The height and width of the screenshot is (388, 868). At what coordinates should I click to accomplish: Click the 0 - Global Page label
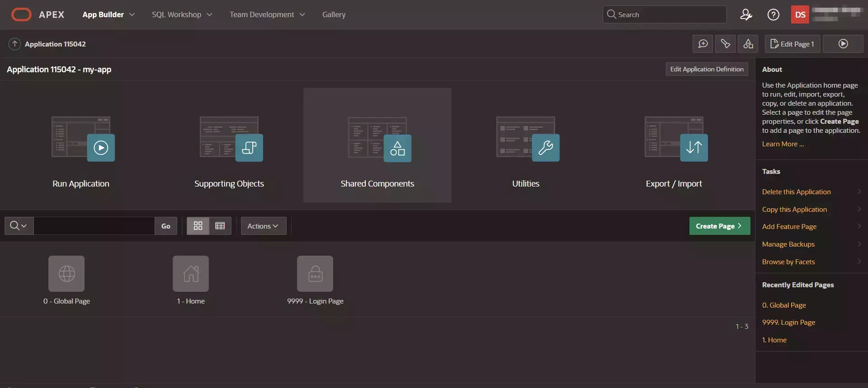click(66, 301)
